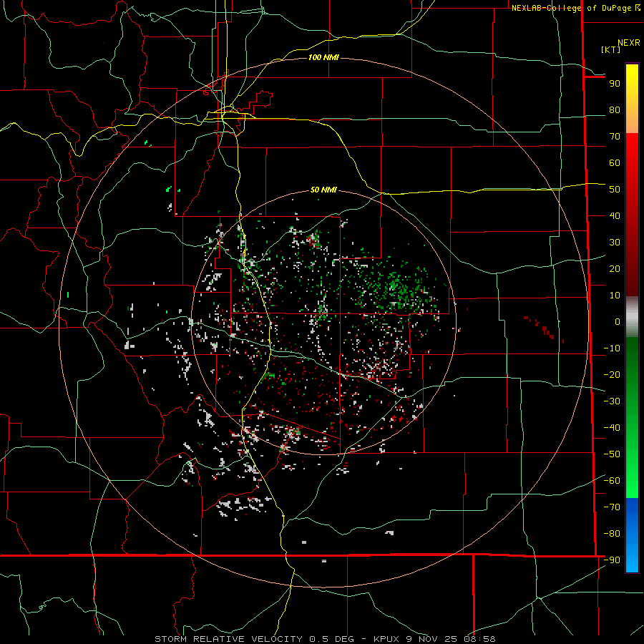Click the "KPUX" radar site identifier
Screen dimensions: 644x644
[386, 639]
